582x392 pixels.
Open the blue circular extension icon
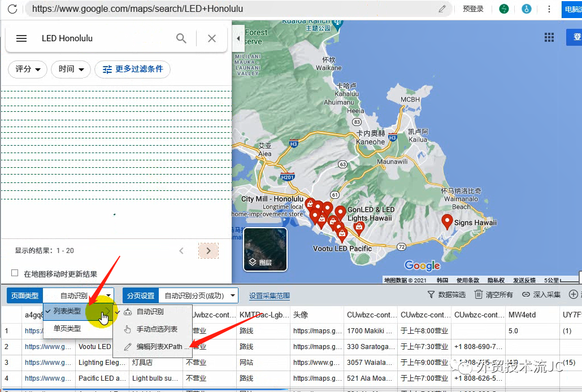tap(526, 9)
